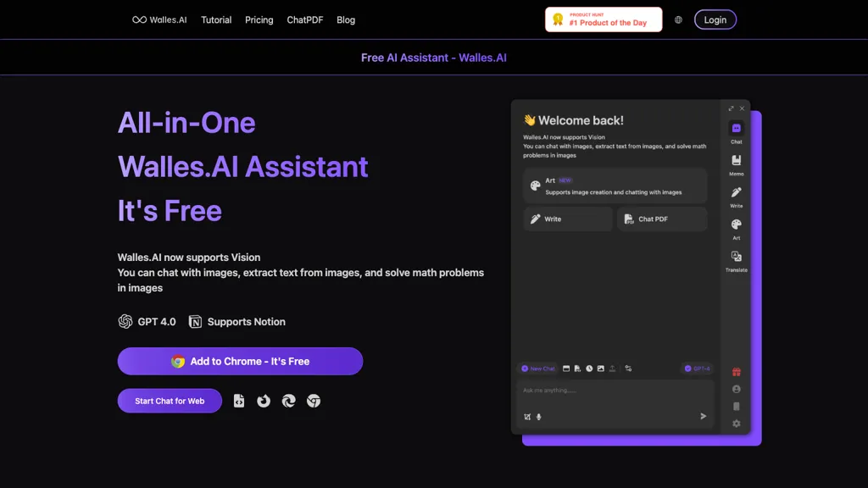Open the language globe selector
Viewport: 868px width, 488px height.
click(x=678, y=20)
